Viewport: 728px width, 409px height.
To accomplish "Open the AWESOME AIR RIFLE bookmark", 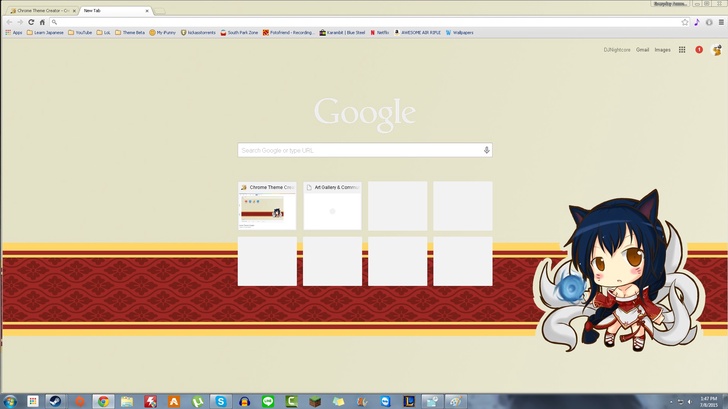I will point(417,32).
